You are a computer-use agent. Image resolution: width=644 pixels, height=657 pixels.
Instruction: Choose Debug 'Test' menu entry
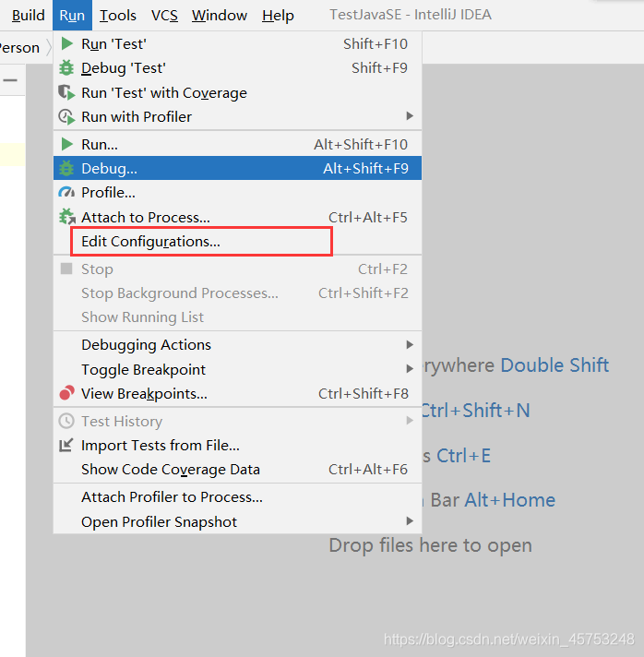point(237,67)
